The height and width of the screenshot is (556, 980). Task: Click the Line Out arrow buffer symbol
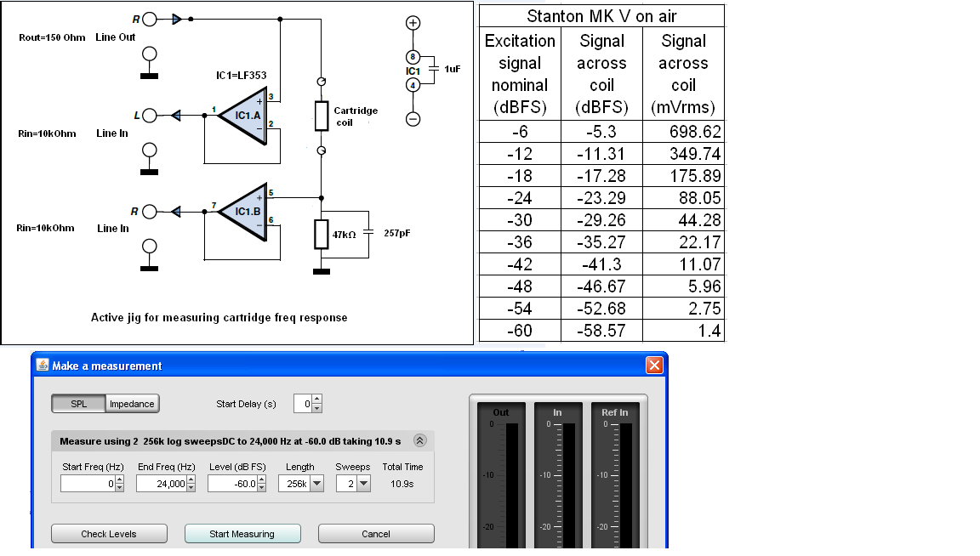coord(177,20)
